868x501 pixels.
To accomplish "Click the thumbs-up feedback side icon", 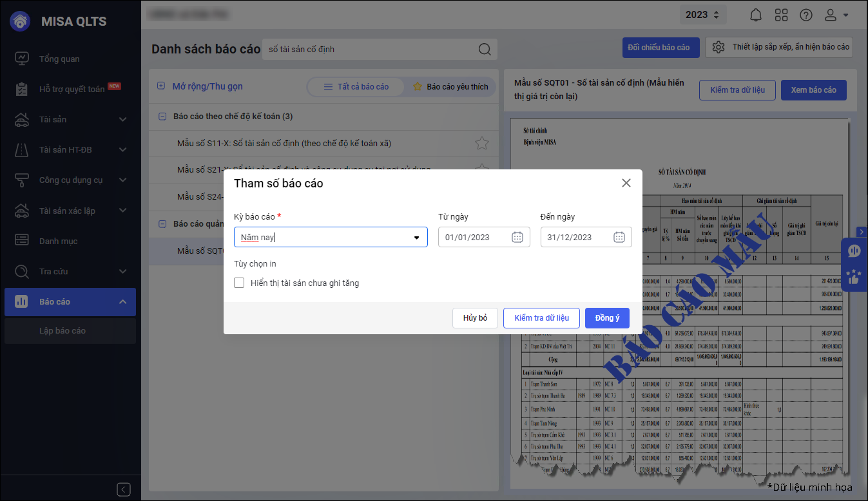I will tap(854, 278).
